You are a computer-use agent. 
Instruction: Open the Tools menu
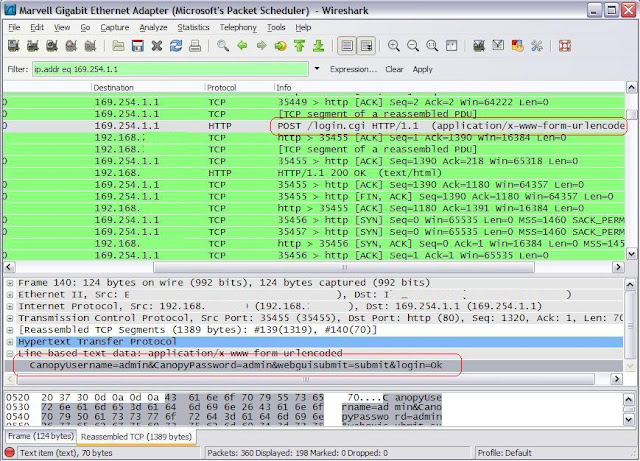click(276, 27)
